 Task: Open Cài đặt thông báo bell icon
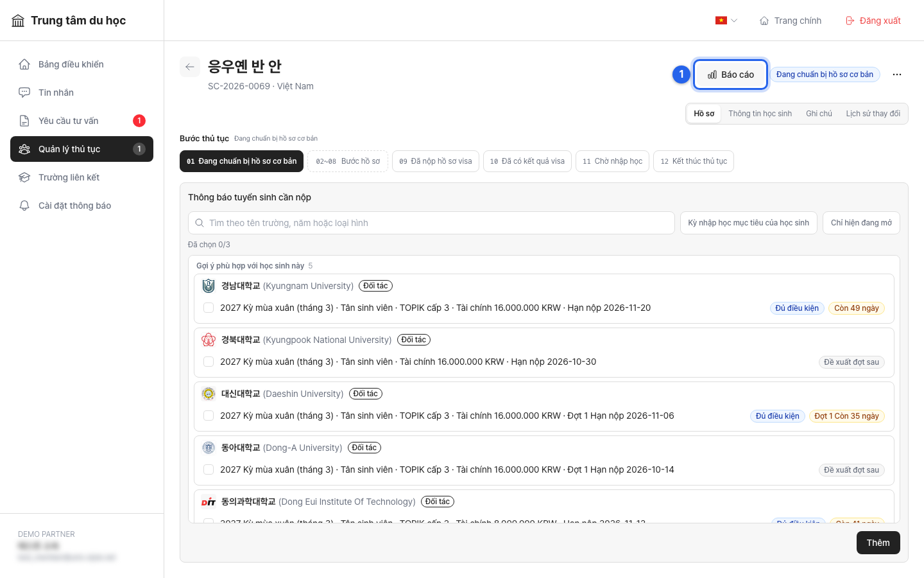[24, 206]
